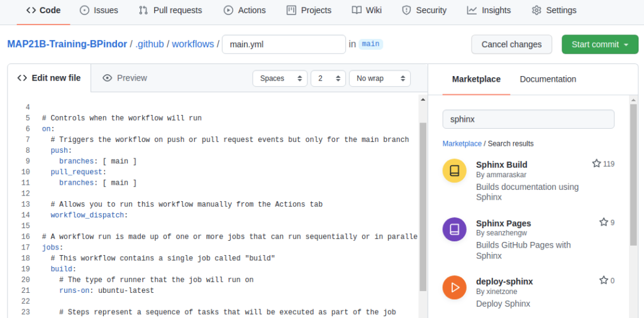
Task: Click the sphinx search field
Action: click(x=528, y=119)
